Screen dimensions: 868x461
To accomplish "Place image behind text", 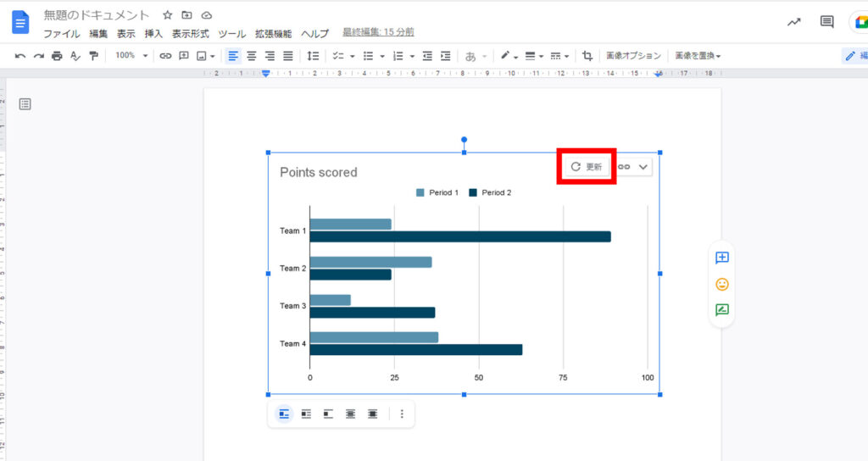I will pyautogui.click(x=350, y=414).
